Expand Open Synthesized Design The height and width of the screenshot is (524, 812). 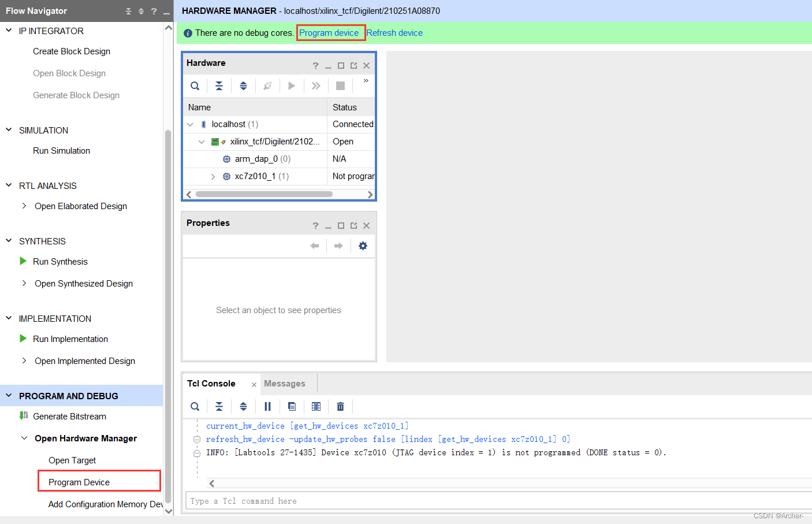[x=24, y=283]
